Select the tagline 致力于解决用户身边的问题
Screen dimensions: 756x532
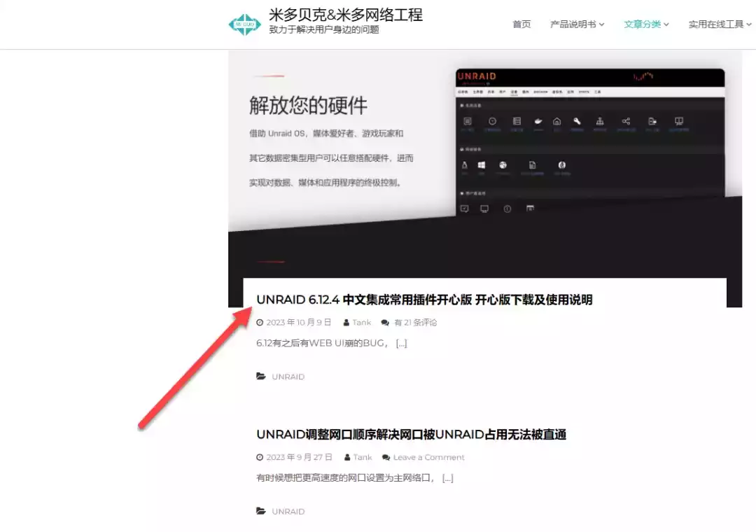(x=324, y=29)
